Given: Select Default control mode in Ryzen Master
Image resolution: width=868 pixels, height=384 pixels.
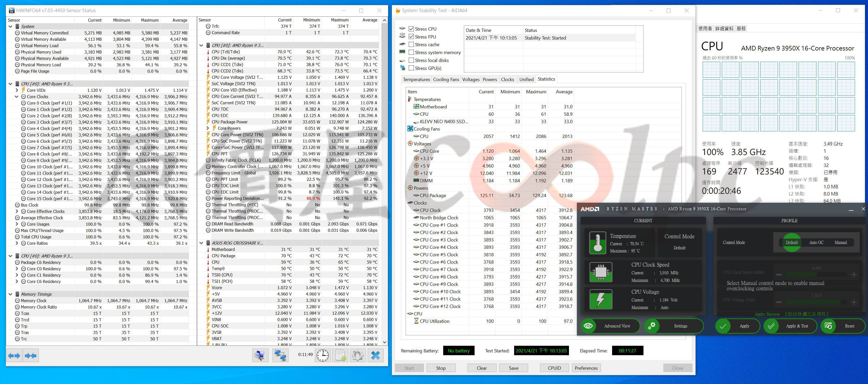Looking at the screenshot, I should (791, 242).
